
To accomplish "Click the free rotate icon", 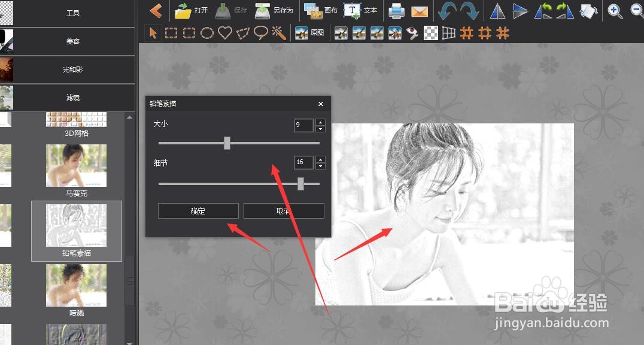I will coord(588,11).
